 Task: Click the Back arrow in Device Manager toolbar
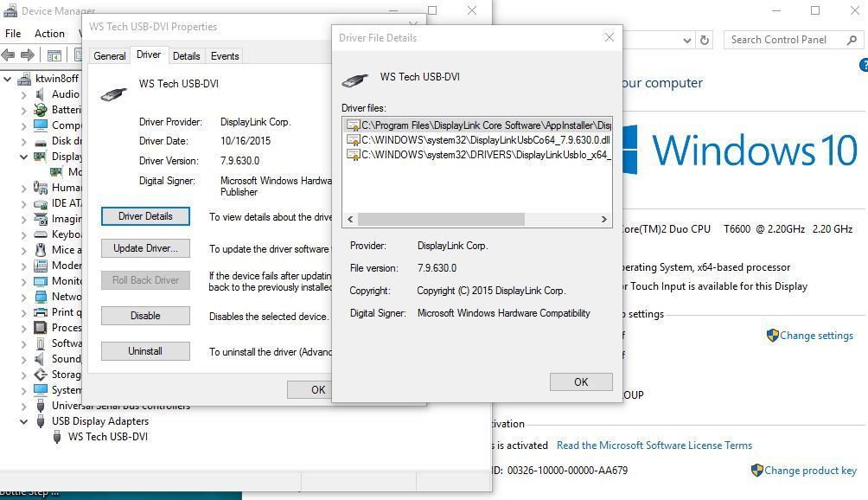[x=9, y=54]
